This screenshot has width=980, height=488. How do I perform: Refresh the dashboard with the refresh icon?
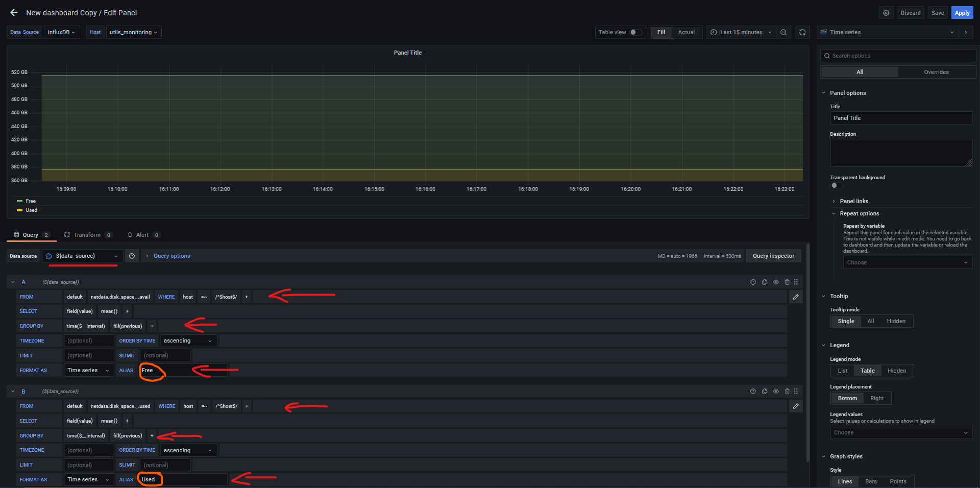(x=802, y=32)
